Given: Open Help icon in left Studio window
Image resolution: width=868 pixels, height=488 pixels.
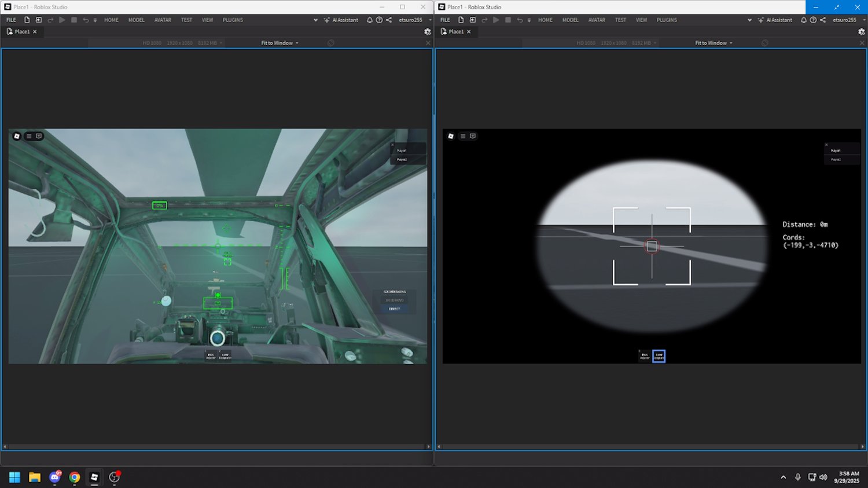Looking at the screenshot, I should click(x=379, y=20).
